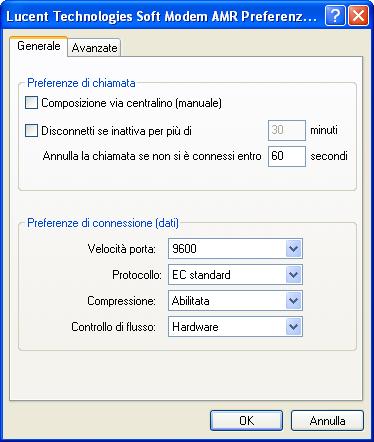
Task: Switch to the Avanzate tab
Action: (94, 48)
